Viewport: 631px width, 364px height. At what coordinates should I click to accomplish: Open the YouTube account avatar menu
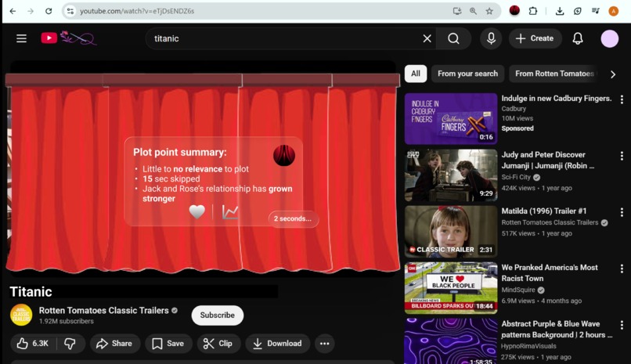610,38
